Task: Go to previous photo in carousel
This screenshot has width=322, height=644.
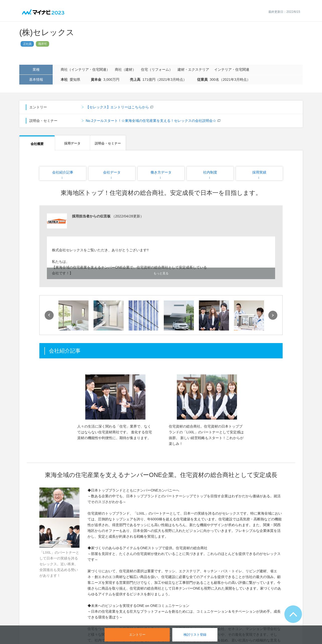Action: [49, 315]
